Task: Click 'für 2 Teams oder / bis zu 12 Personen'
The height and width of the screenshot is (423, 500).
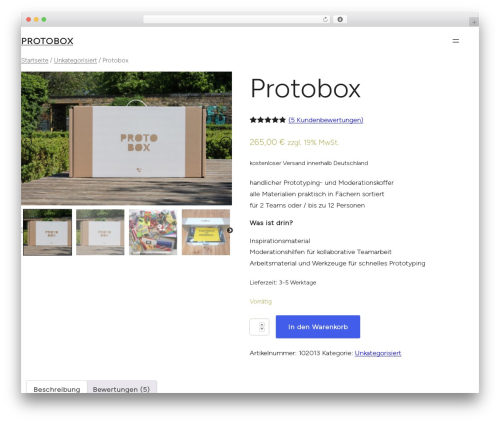Action: point(307,206)
